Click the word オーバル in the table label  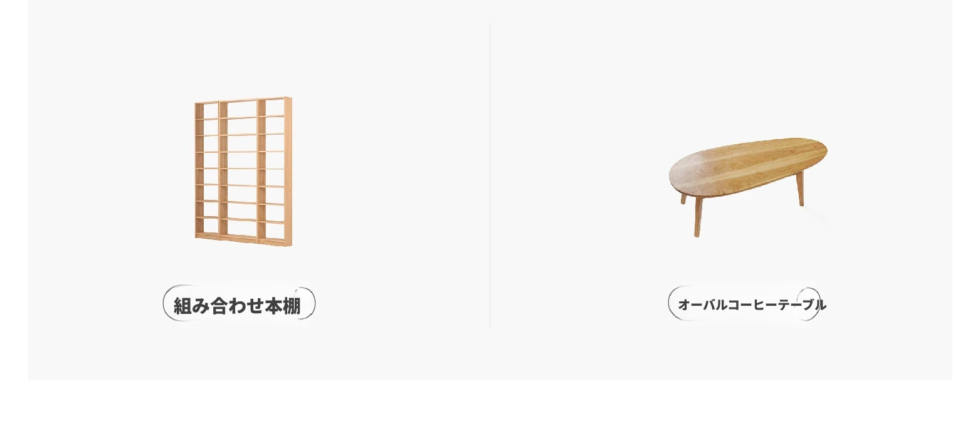click(703, 305)
